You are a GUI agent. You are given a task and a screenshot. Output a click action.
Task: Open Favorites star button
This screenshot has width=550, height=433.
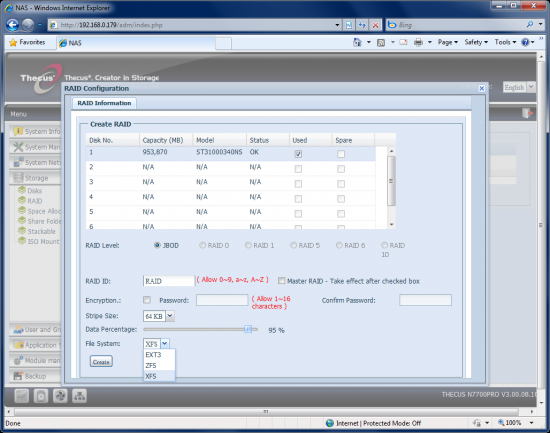pyautogui.click(x=27, y=42)
